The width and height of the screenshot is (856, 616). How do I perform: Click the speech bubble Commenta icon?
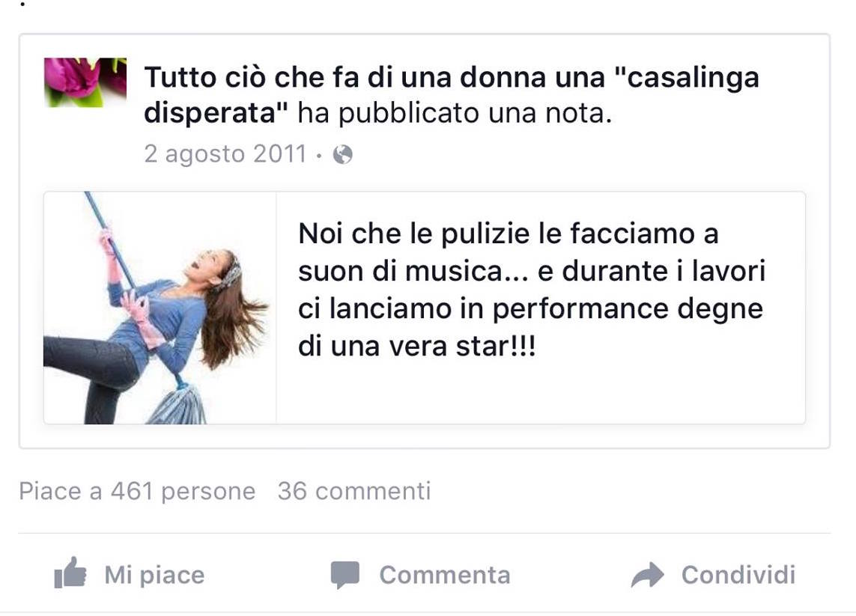tap(345, 575)
